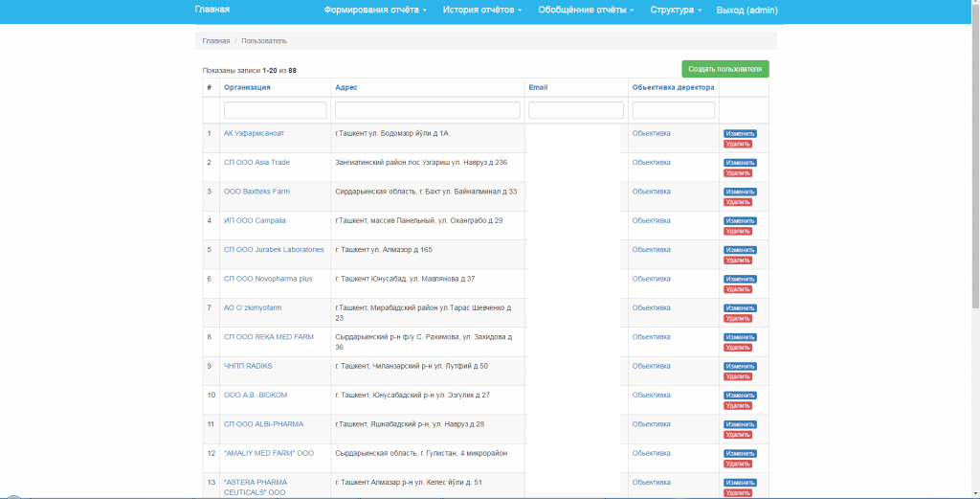This screenshot has height=499, width=980.
Task: Click Изменить for Novopharma plus
Action: pos(740,279)
